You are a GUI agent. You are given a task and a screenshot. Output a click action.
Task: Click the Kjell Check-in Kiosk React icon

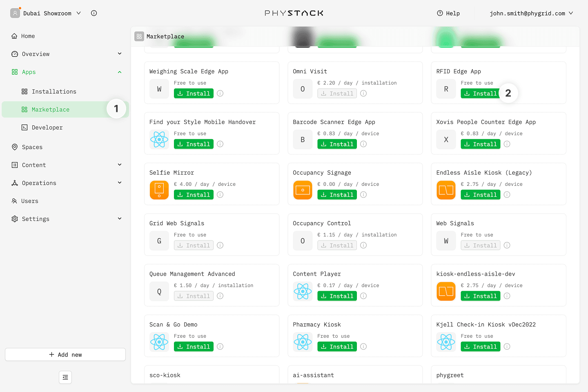tap(446, 342)
